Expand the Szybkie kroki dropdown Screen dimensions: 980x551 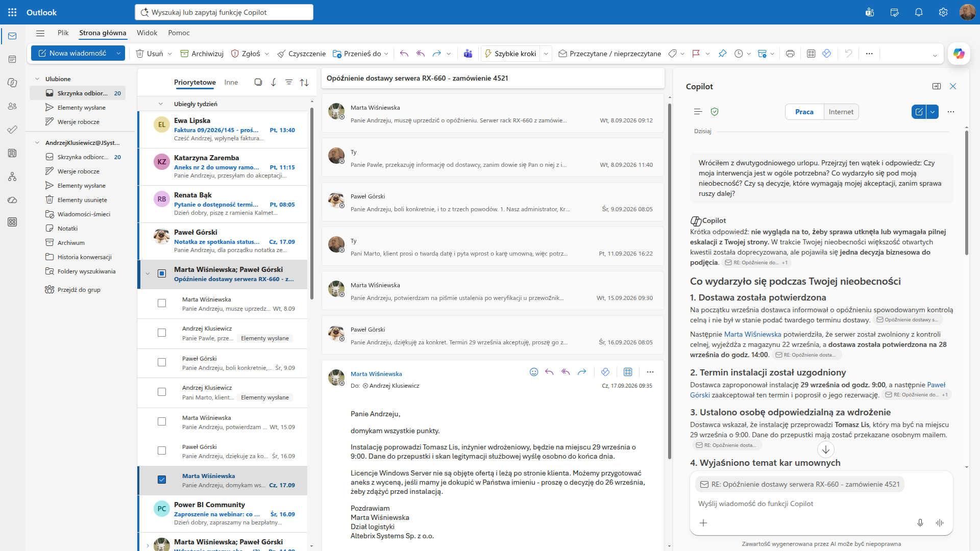click(546, 54)
